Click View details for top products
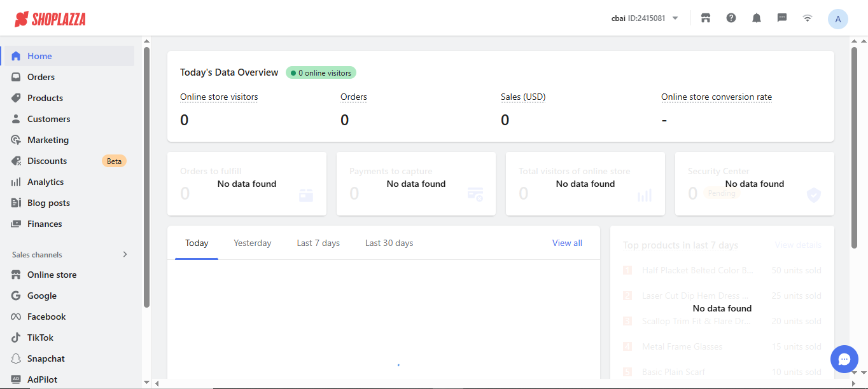 [798, 245]
